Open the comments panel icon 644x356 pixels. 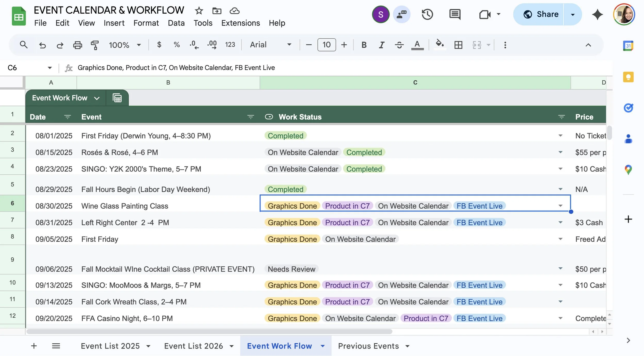pyautogui.click(x=455, y=14)
